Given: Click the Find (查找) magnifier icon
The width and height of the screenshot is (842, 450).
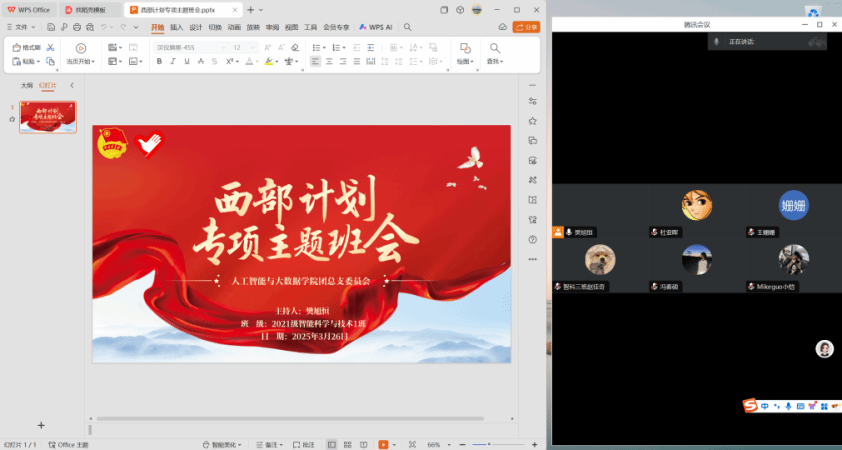Looking at the screenshot, I should click(494, 47).
